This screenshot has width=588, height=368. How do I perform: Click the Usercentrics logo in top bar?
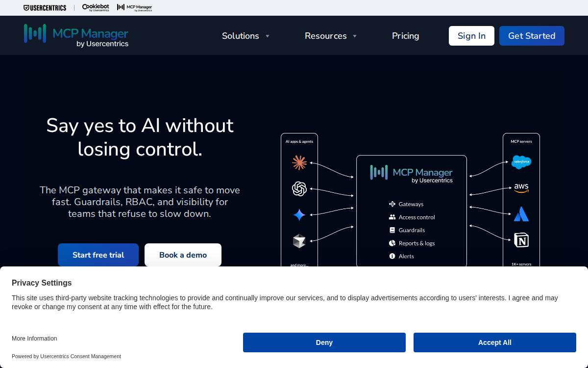point(45,8)
